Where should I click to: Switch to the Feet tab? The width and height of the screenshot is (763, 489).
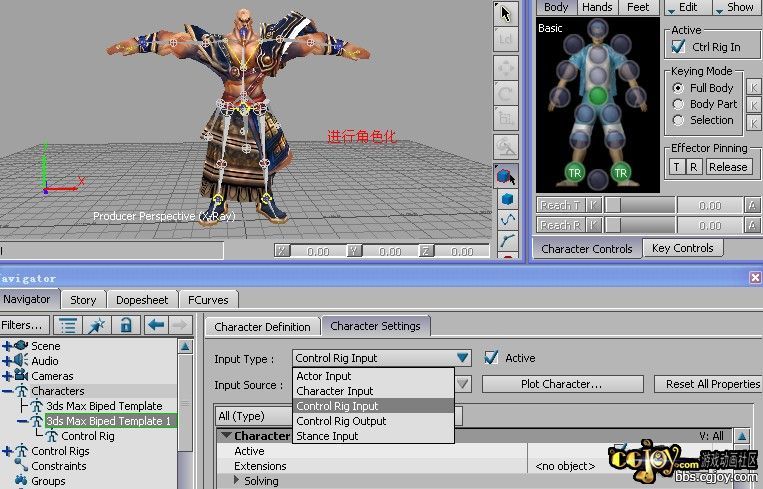[638, 7]
